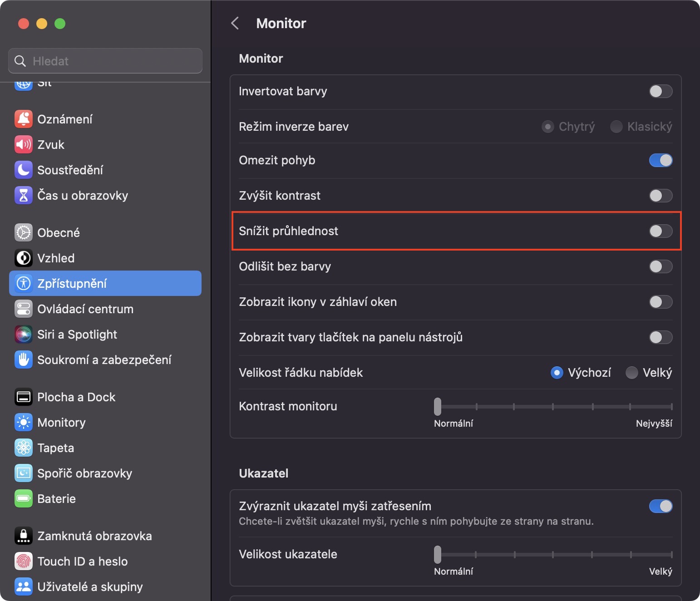The height and width of the screenshot is (601, 700).
Task: Switch to the Monitory settings section
Action: [x=61, y=422]
